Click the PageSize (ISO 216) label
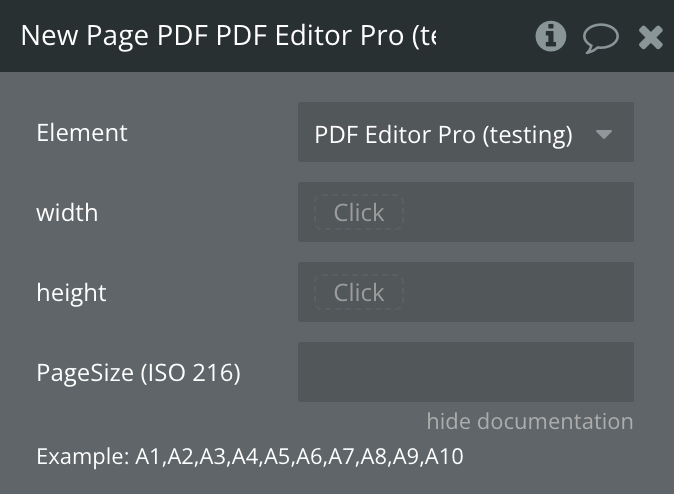 (x=138, y=373)
